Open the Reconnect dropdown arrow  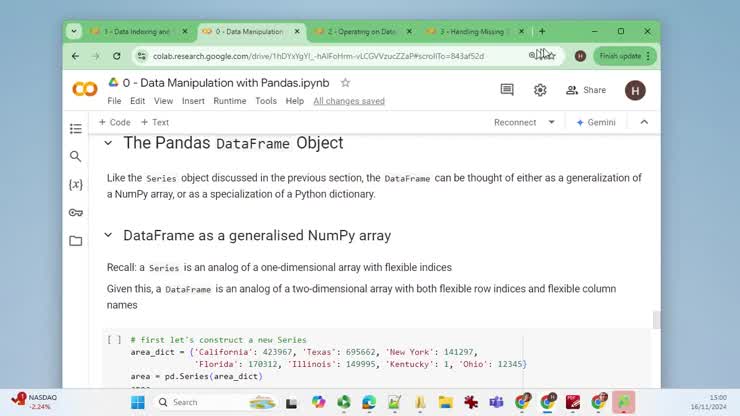pyautogui.click(x=551, y=122)
